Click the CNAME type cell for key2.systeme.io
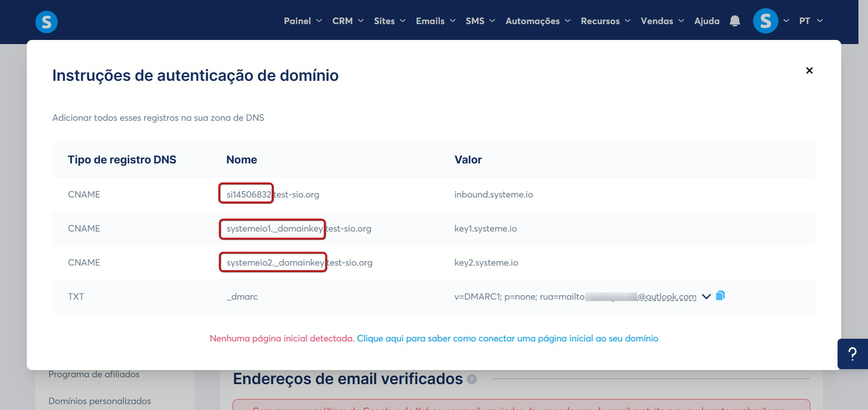The height and width of the screenshot is (410, 868). click(x=84, y=262)
